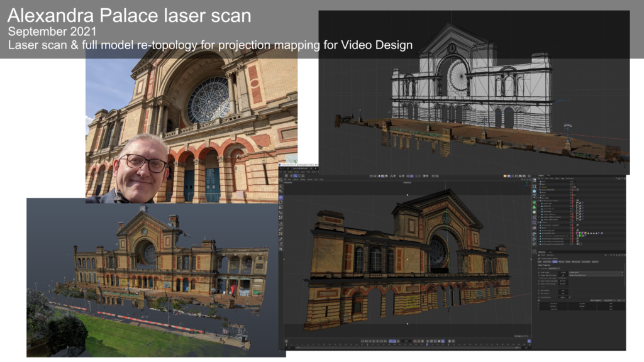Switch to Takes tab beside Objects

click(x=548, y=175)
